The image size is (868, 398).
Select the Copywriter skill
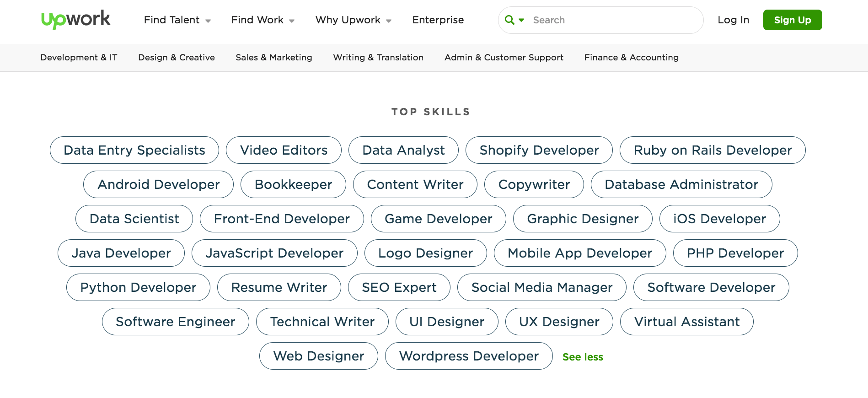(x=534, y=184)
